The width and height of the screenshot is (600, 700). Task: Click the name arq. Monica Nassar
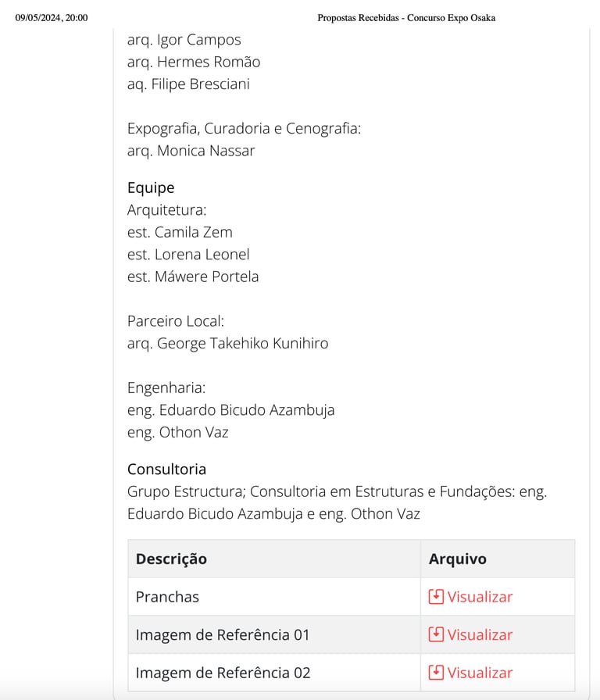[191, 151]
